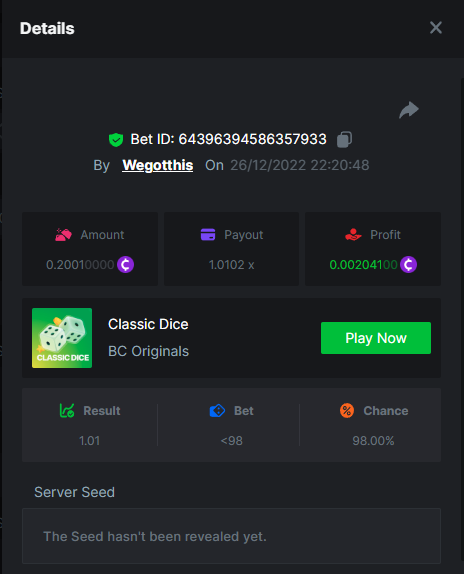The image size is (464, 574).
Task: Copy the Bet ID with copy icon
Action: coord(344,139)
